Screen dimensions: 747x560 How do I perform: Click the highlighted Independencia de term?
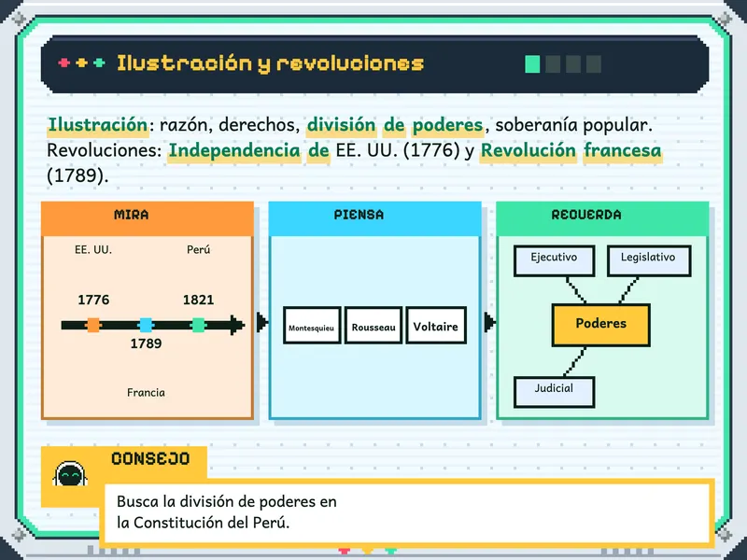coord(248,150)
